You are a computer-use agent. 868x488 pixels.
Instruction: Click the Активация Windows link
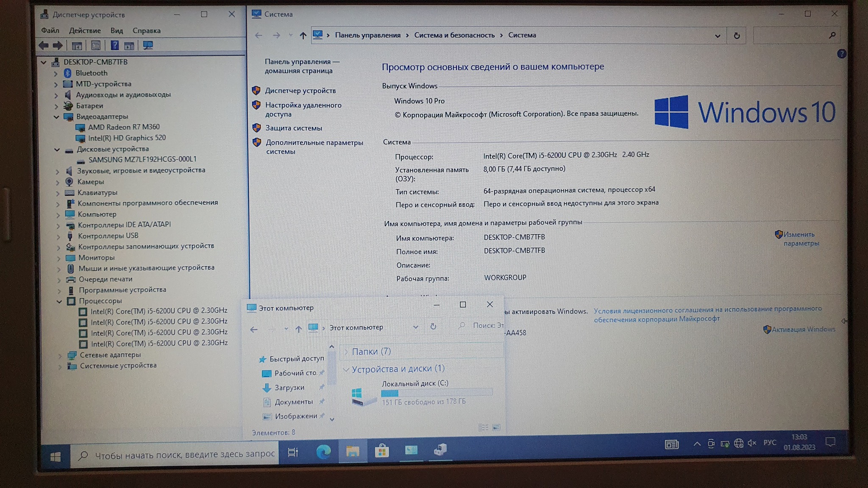coord(803,329)
